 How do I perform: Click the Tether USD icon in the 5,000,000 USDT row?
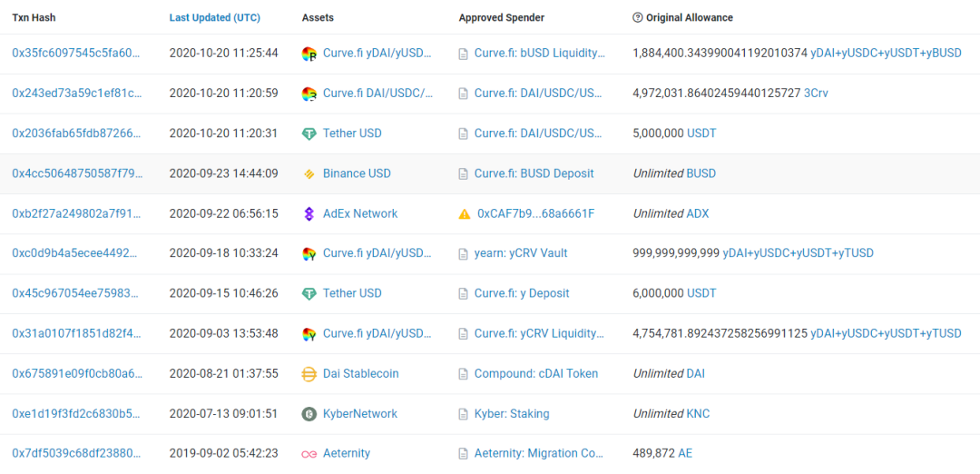pyautogui.click(x=309, y=133)
